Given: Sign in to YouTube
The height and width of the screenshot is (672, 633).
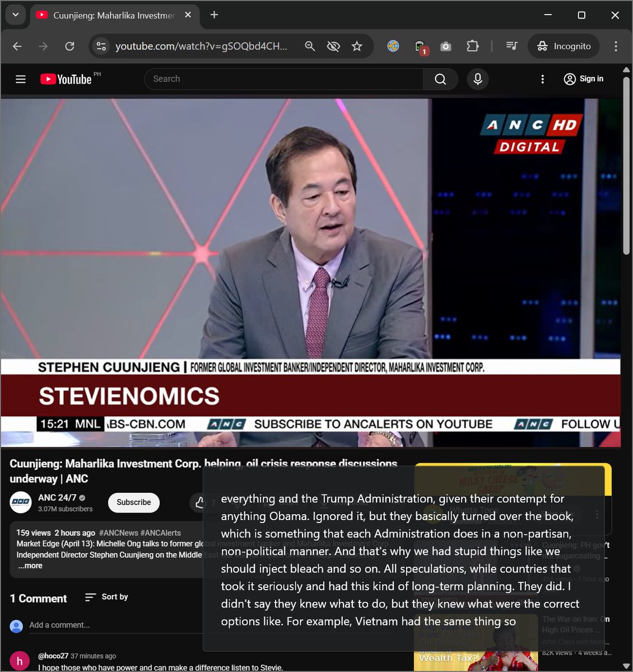Looking at the screenshot, I should 584,79.
